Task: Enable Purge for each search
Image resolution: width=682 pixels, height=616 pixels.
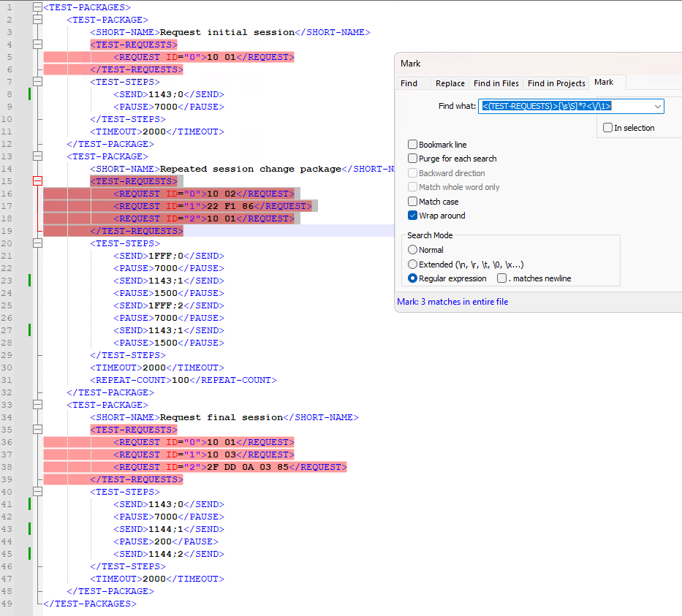Action: (412, 159)
